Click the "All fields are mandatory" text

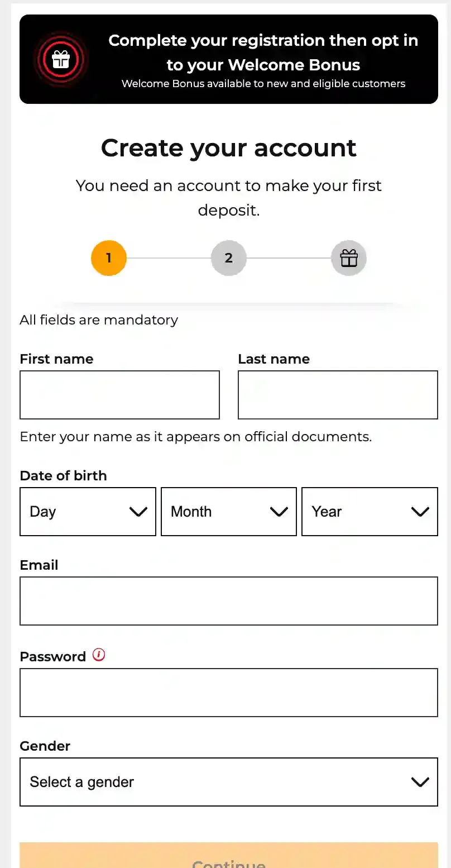(98, 319)
